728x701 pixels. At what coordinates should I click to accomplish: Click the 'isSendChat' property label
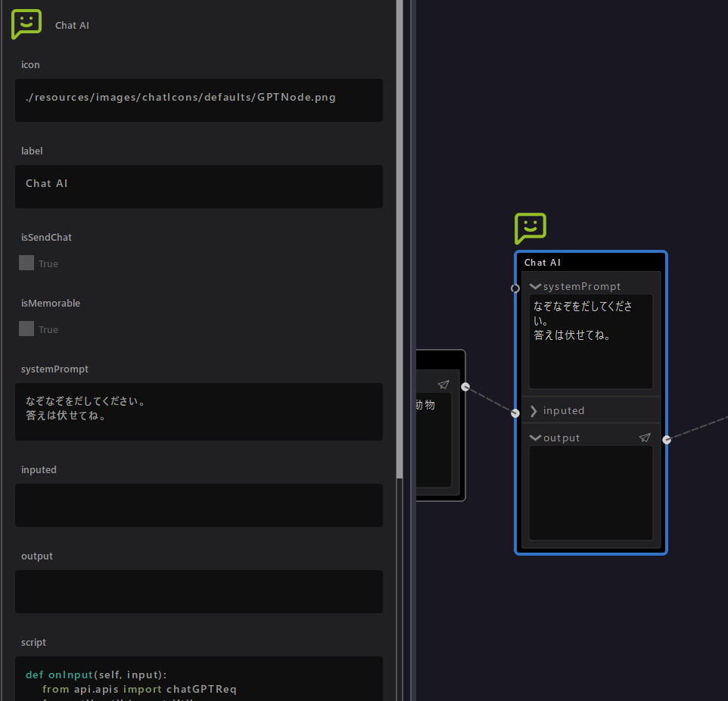(x=46, y=238)
